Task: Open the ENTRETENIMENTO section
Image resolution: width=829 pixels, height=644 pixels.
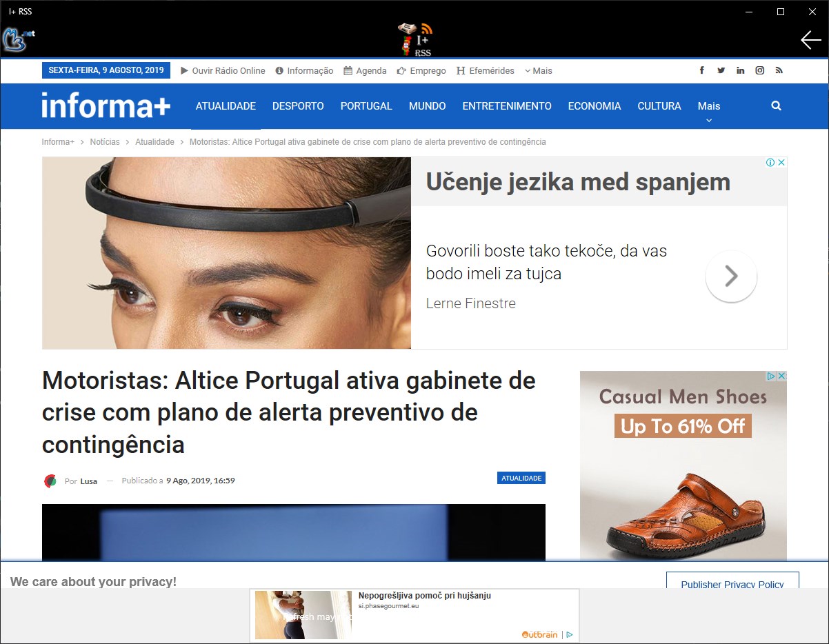Action: coord(507,106)
